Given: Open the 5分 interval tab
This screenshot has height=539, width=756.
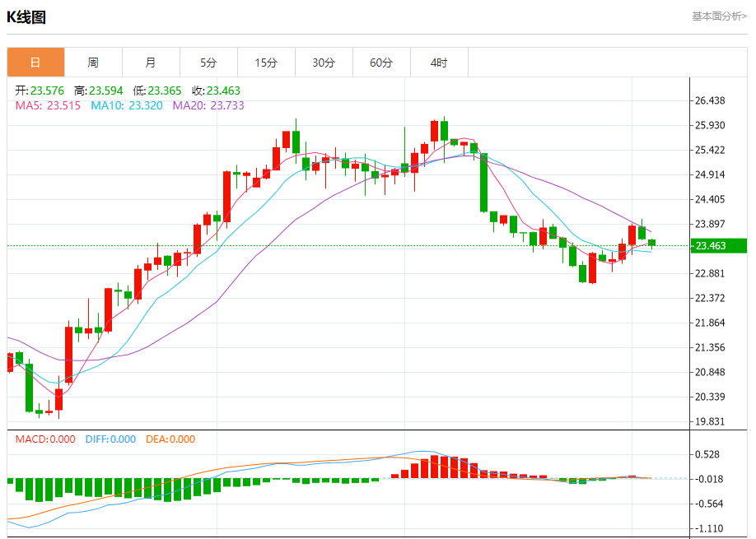Looking at the screenshot, I should click(208, 63).
